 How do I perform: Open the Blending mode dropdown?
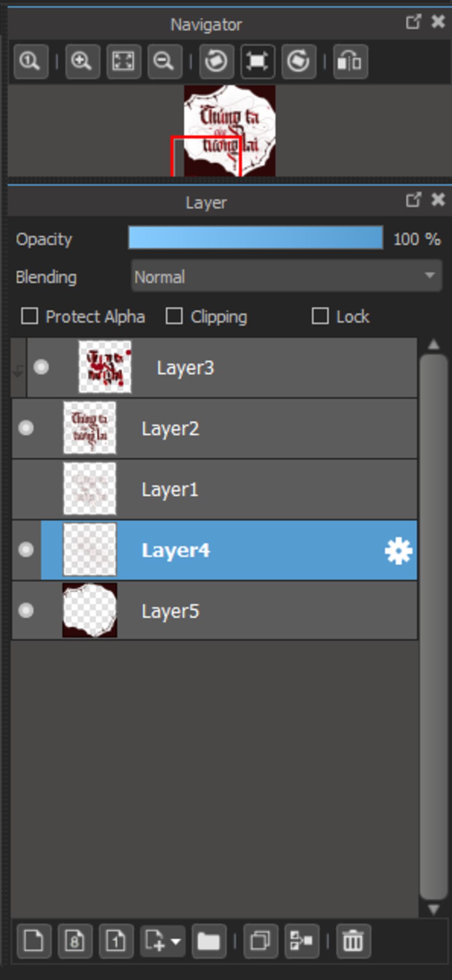click(x=286, y=276)
